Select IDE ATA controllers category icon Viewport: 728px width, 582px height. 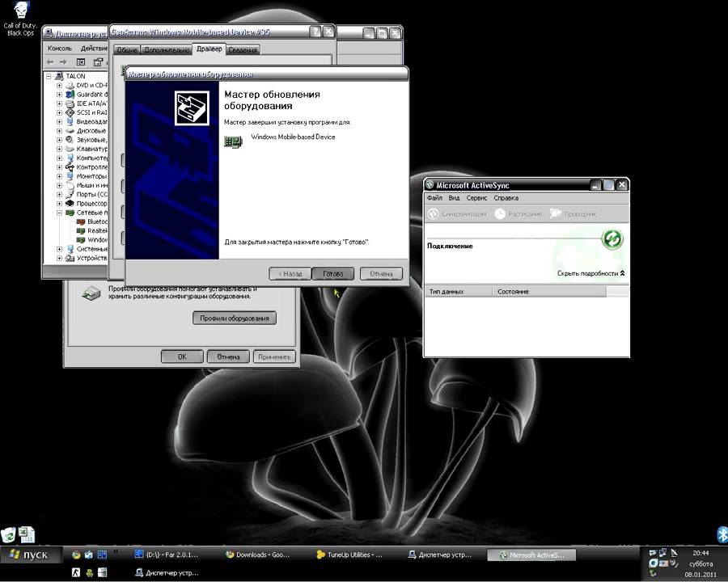click(70, 103)
